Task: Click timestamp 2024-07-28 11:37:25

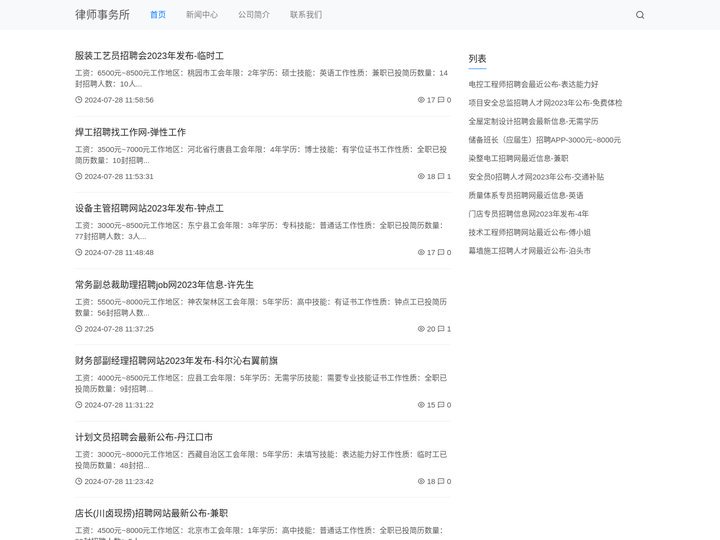Action: tap(119, 329)
